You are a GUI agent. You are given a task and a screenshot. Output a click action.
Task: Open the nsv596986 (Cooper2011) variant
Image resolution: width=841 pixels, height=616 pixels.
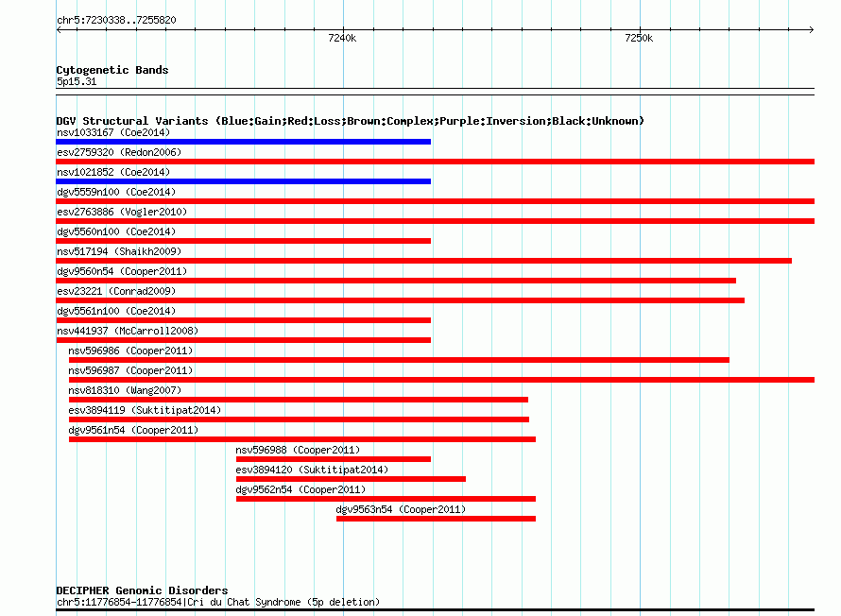tap(130, 351)
